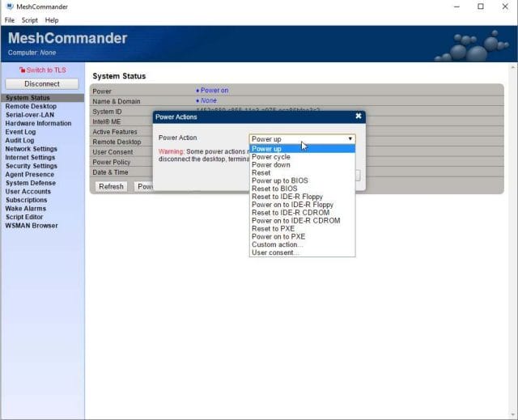Open Remote Desktop in sidebar
The height and width of the screenshot is (420, 518).
(31, 106)
